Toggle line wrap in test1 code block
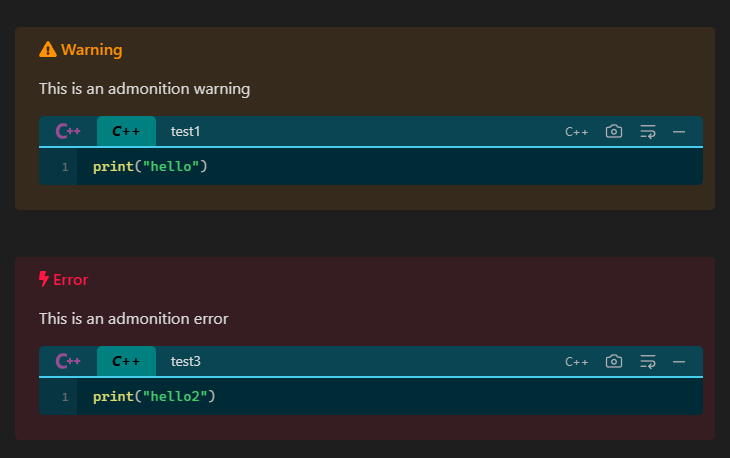This screenshot has width=730, height=458. 648,132
